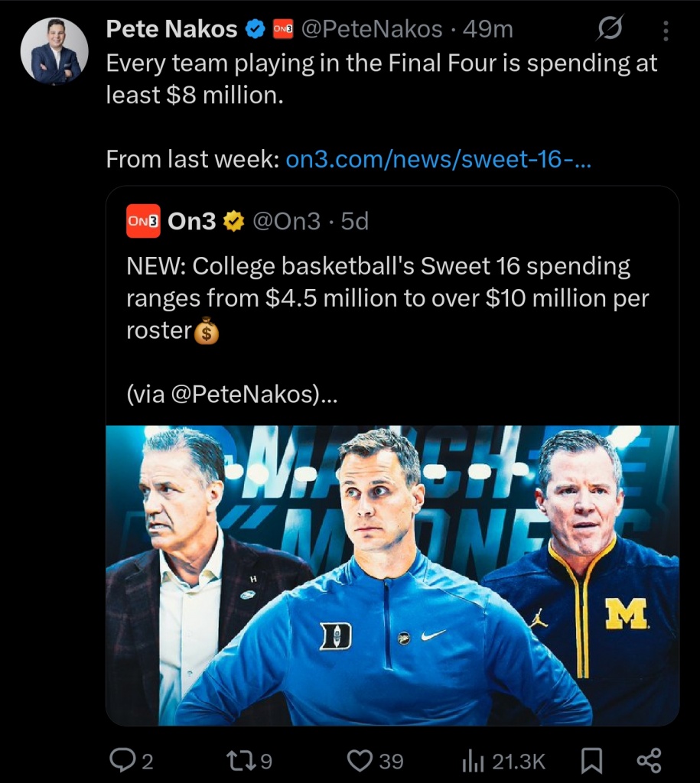The width and height of the screenshot is (700, 783).
Task: Open Pete Nakos profile picture
Action: pos(56,50)
